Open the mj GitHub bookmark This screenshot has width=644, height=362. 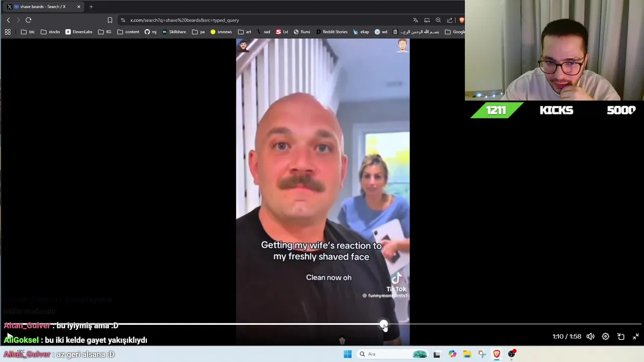click(x=150, y=32)
